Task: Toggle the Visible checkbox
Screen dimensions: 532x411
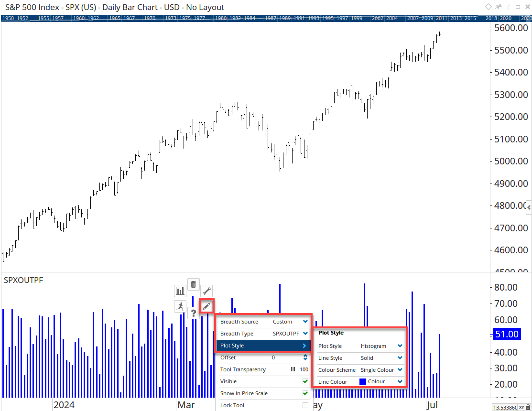Action: coord(305,381)
